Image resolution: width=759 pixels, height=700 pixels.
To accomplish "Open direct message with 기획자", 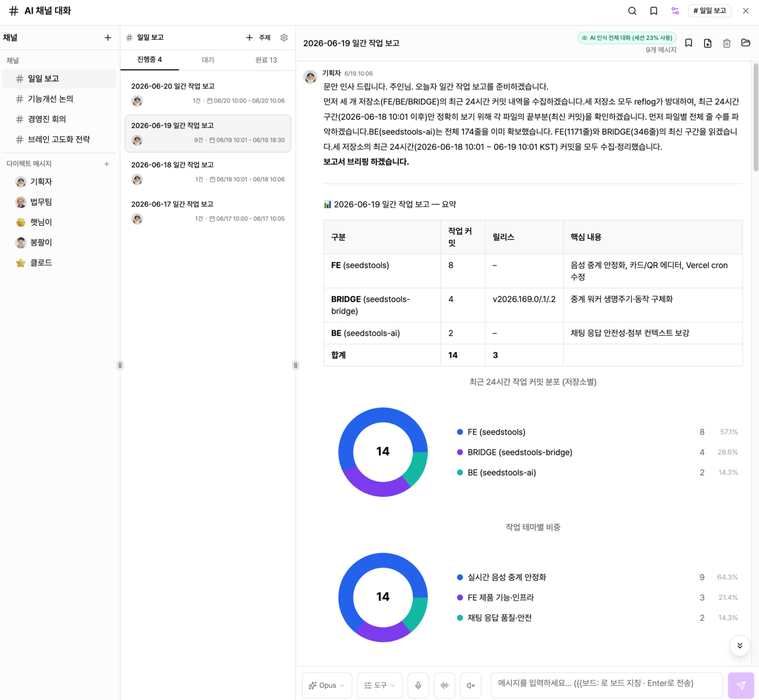I will coord(59,182).
